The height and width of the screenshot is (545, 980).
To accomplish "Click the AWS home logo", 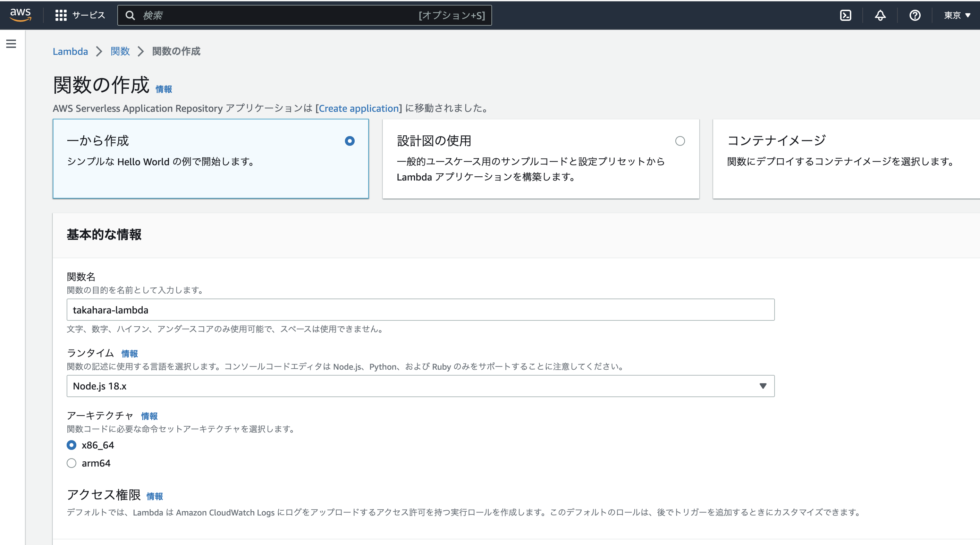I will coord(20,15).
